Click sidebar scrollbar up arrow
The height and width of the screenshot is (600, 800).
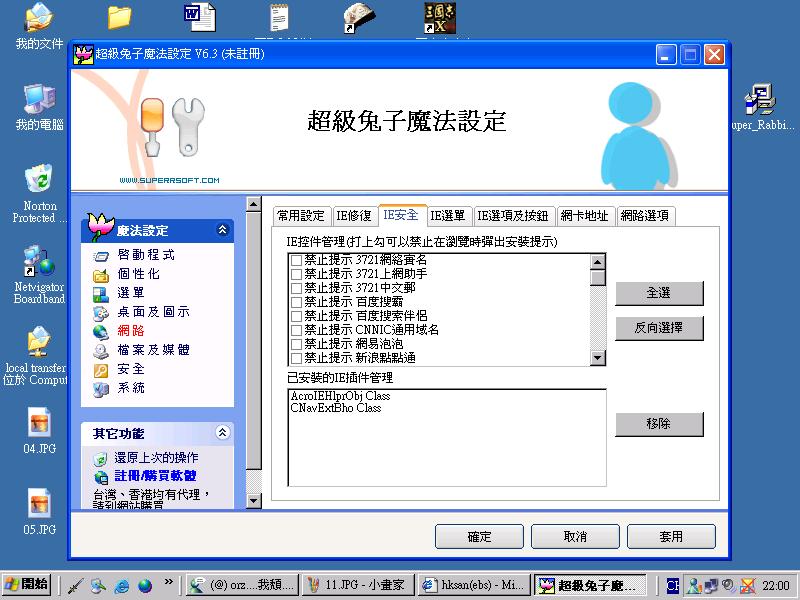click(254, 205)
